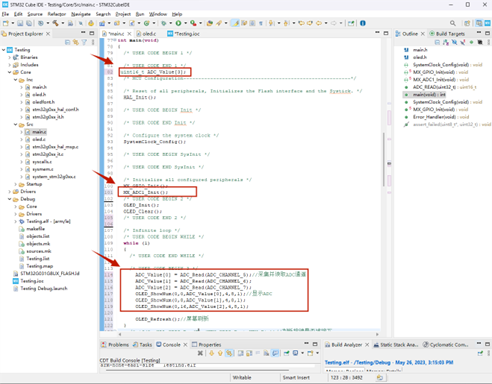Click the Toggle Mark Occurrences highlighter icon

point(235,23)
